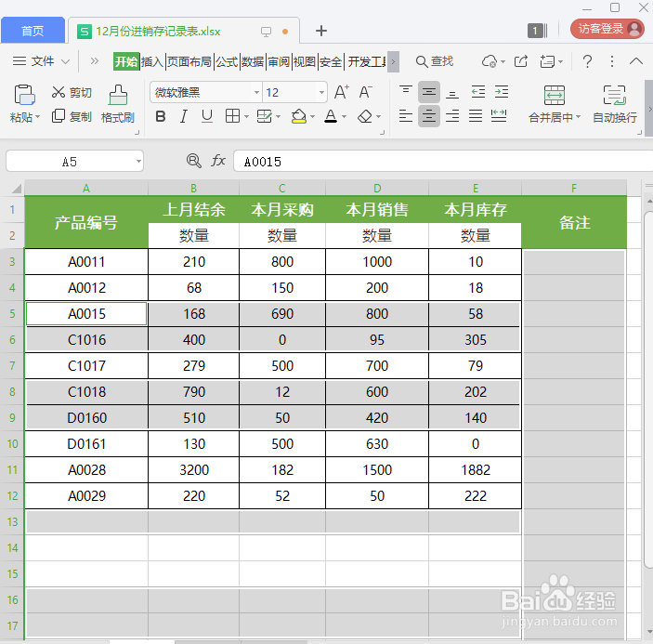This screenshot has height=644, width=653.
Task: Apply justify alignment
Action: [476, 116]
